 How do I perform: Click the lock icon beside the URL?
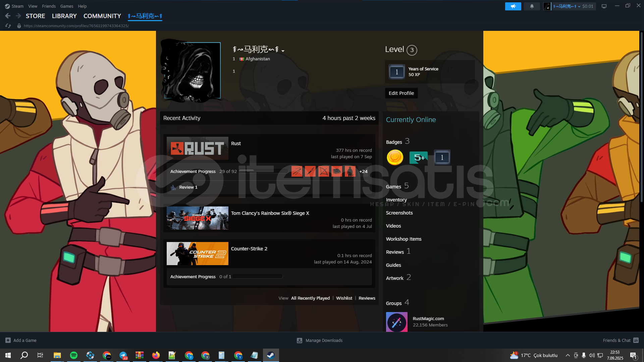19,25
